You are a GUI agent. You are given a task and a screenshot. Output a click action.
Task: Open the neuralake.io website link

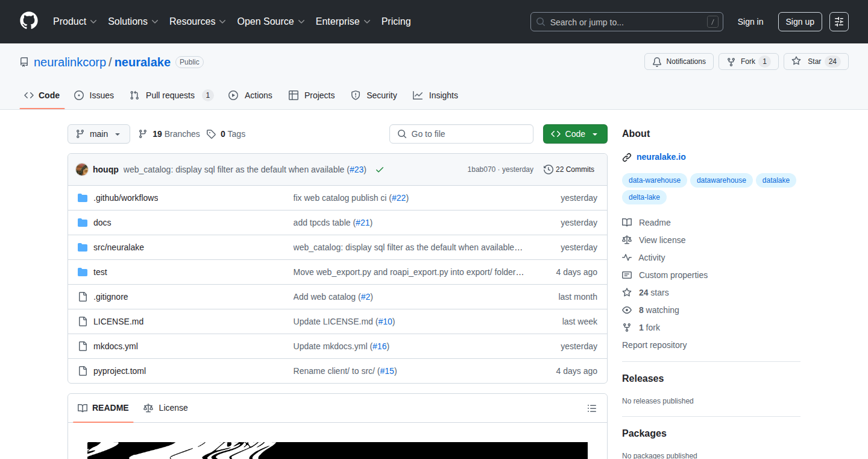[661, 157]
